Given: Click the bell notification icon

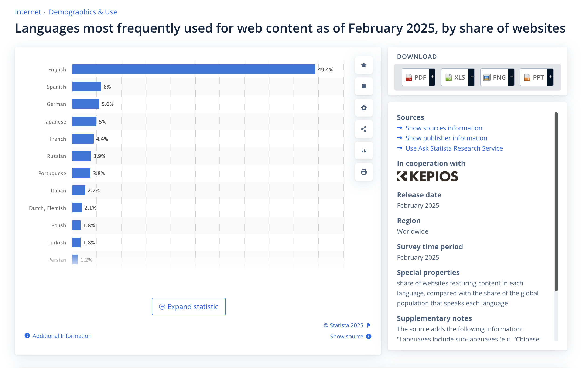Looking at the screenshot, I should point(364,86).
